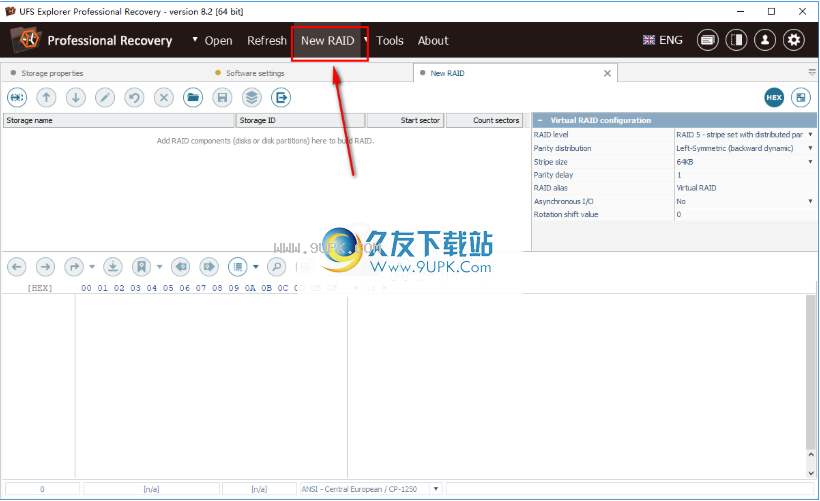
Task: Click the download/save to file icon
Action: [x=112, y=267]
